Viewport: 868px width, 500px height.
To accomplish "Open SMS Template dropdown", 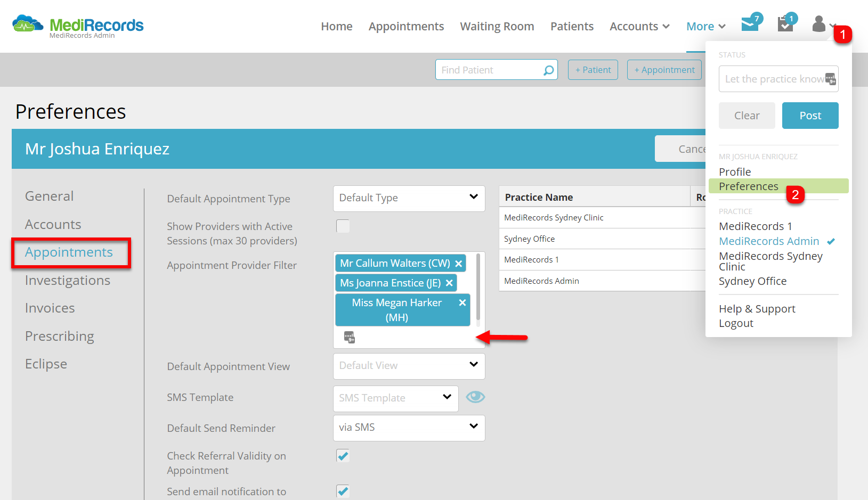I will [396, 398].
